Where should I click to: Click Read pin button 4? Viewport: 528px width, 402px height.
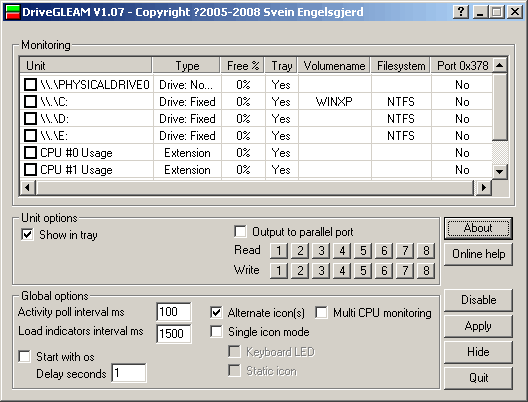tap(342, 251)
